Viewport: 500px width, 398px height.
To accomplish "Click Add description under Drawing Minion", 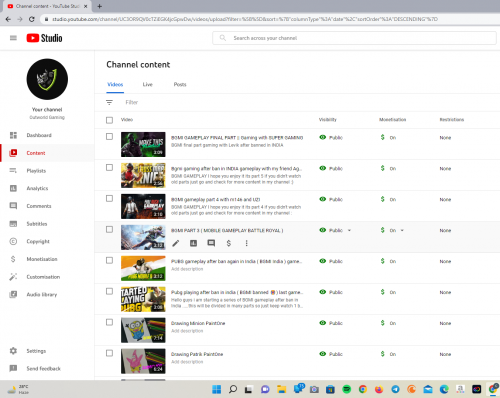I will (187, 331).
